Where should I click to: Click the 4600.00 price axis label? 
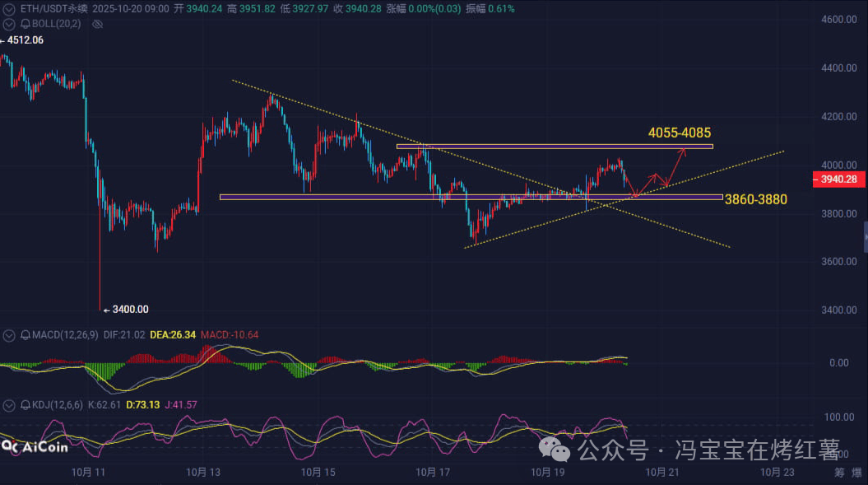coord(839,20)
